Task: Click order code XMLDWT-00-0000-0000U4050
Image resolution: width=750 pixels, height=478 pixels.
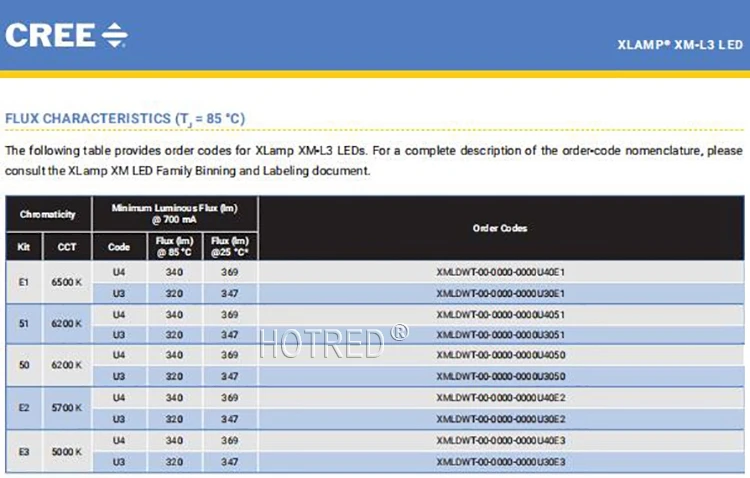Action: click(500, 355)
